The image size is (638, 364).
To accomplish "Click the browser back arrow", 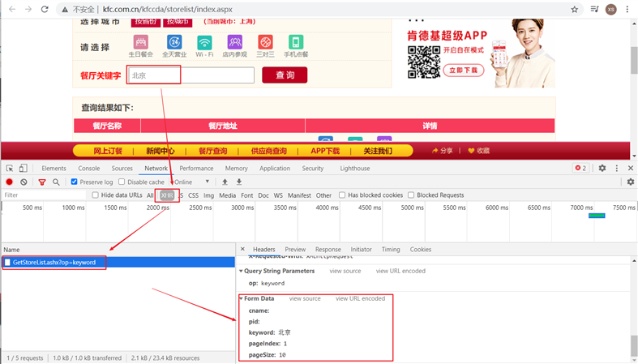I will point(12,9).
